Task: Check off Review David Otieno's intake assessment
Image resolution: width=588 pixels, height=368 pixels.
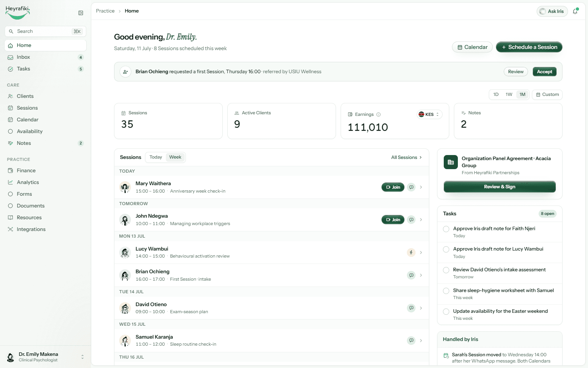Action: [446, 270]
